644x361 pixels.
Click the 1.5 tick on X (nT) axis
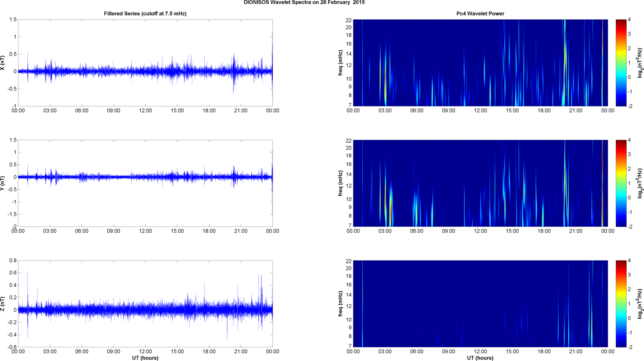[x=13, y=20]
